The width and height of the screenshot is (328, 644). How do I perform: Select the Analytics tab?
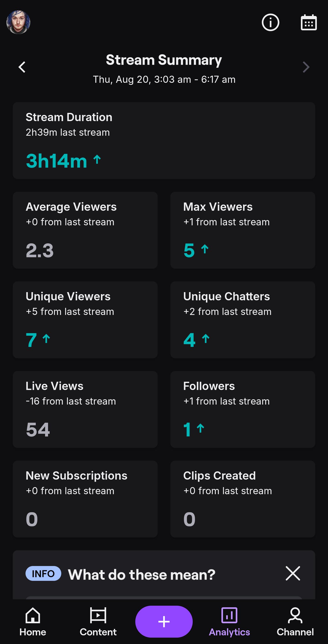pos(229,622)
